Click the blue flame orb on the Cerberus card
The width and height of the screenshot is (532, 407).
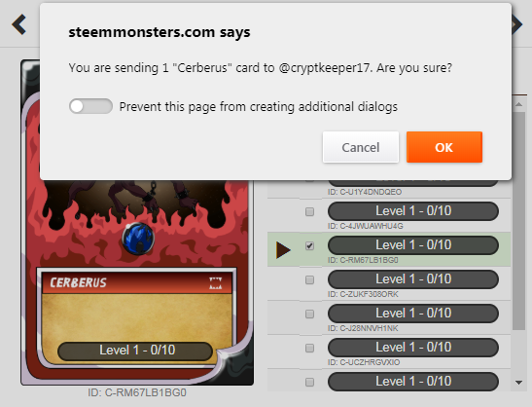click(x=138, y=239)
